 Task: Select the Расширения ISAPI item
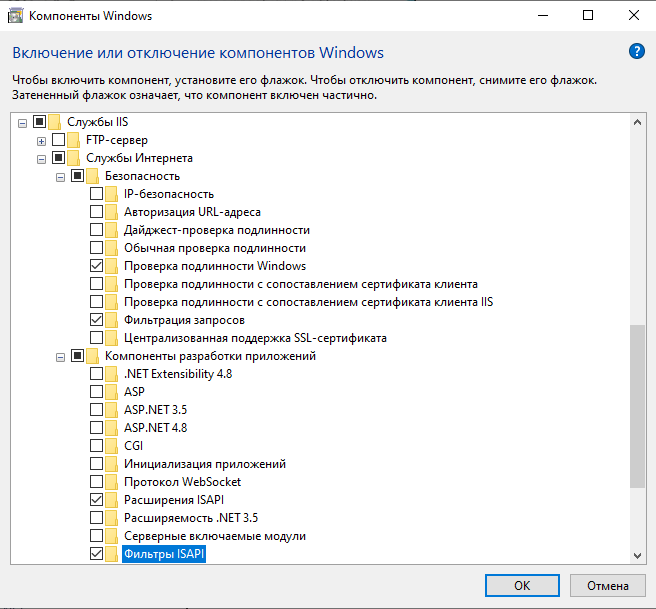click(x=166, y=499)
